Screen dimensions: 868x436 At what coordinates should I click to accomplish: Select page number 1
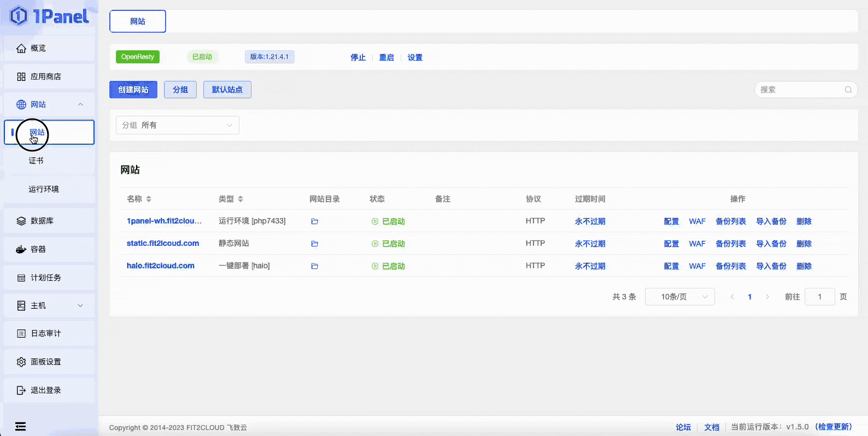(x=750, y=297)
